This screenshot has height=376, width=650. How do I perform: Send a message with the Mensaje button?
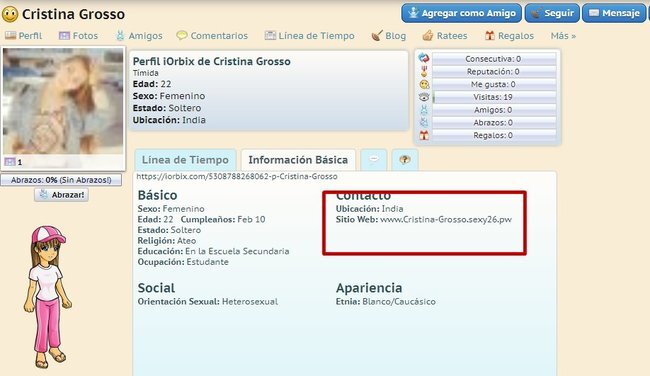(614, 13)
